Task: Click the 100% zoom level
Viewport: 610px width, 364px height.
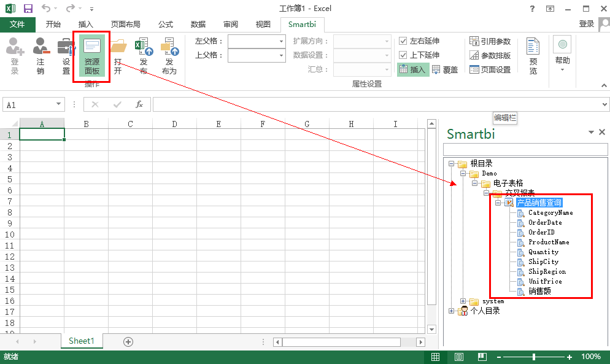Action: pos(590,357)
